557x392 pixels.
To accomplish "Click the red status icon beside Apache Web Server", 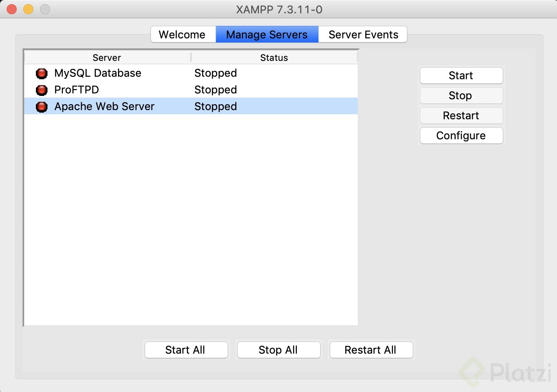I will tap(42, 107).
